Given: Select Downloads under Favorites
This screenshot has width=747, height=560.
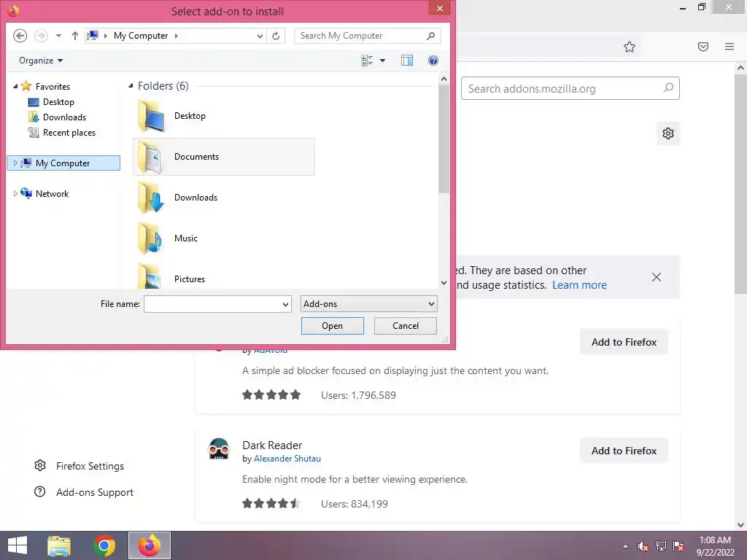Looking at the screenshot, I should click(64, 117).
